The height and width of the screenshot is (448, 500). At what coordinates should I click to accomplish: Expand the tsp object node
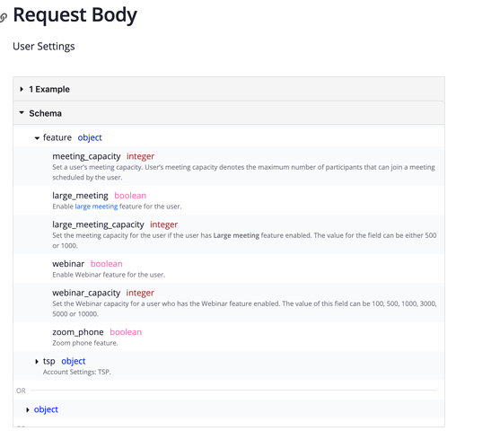pos(37,362)
